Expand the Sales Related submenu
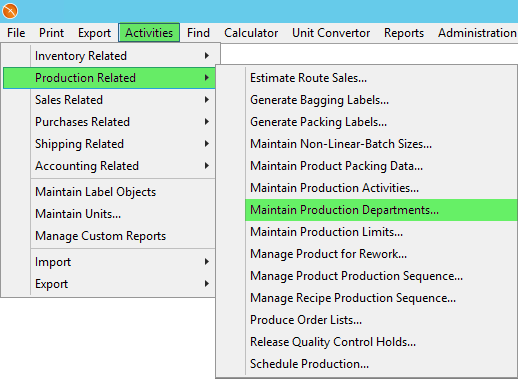 pyautogui.click(x=109, y=100)
